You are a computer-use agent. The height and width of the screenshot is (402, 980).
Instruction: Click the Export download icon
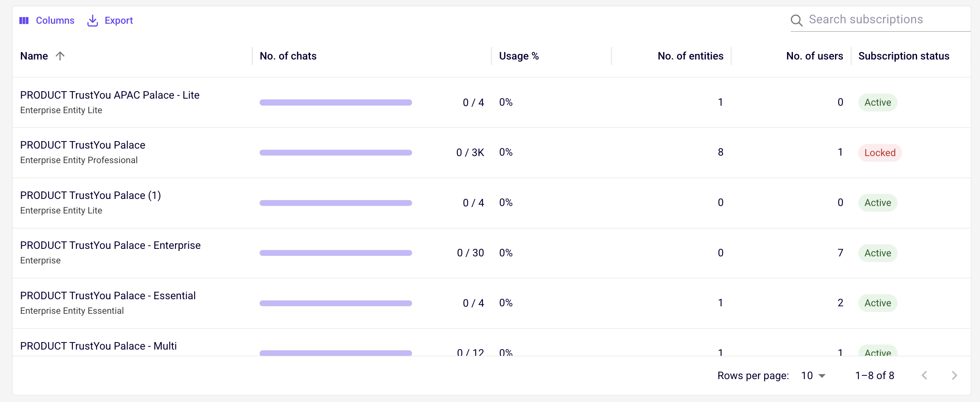tap(92, 20)
